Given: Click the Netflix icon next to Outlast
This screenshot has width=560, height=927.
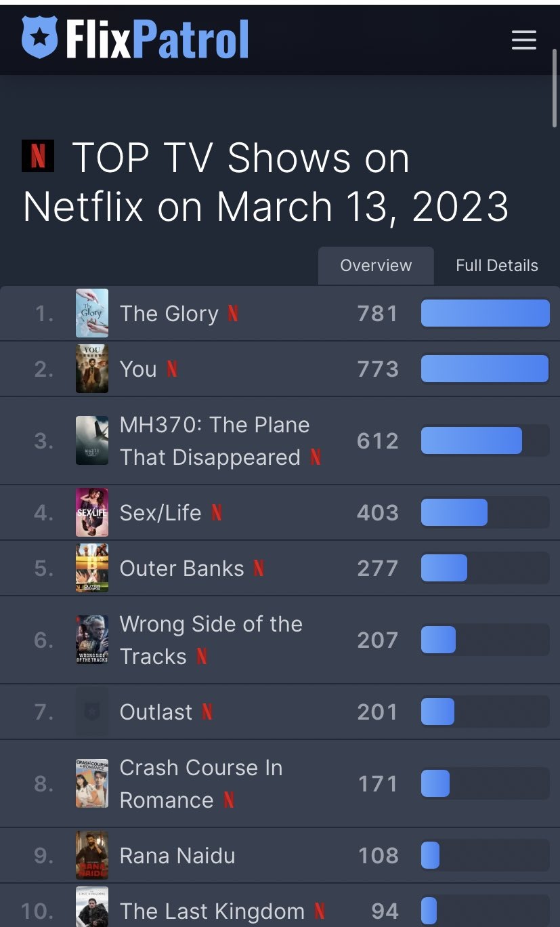Looking at the screenshot, I should tap(207, 712).
